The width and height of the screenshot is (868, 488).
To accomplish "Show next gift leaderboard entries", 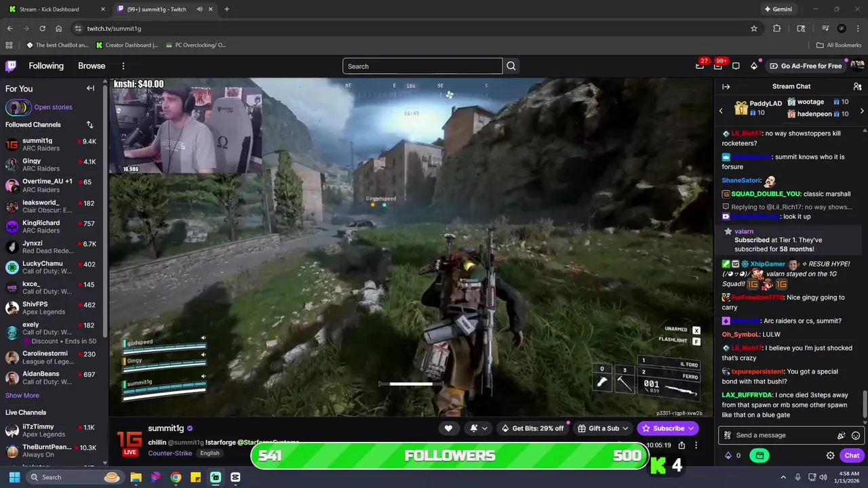I will pos(862,110).
